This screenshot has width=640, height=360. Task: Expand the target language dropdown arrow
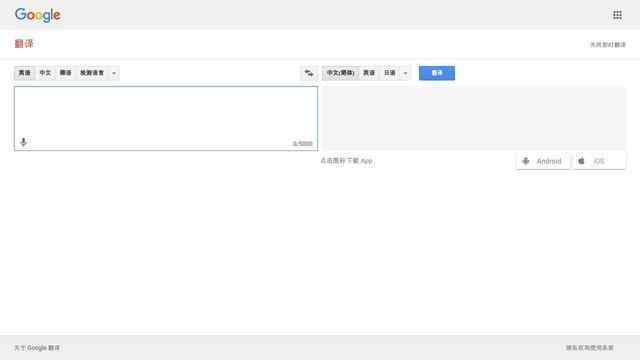coord(405,73)
